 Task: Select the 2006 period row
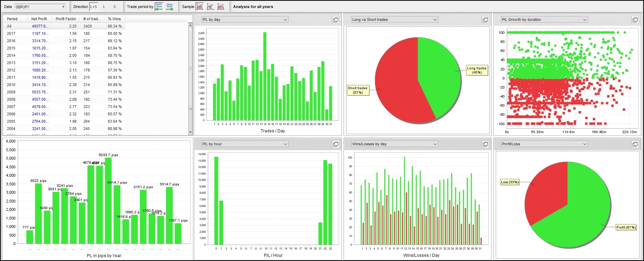tap(64, 114)
